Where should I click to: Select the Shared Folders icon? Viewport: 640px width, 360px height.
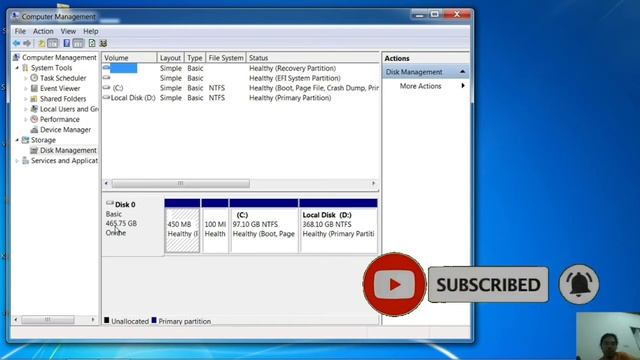coord(34,99)
